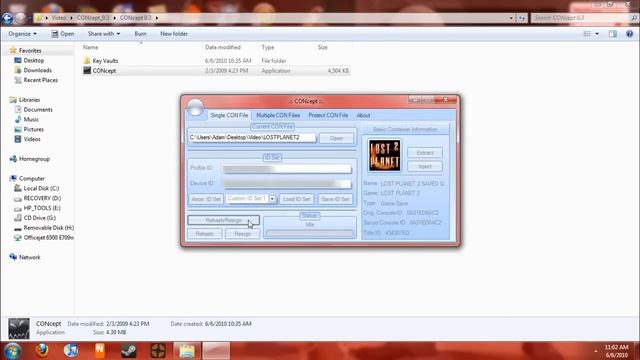
Task: Click New folder in Explorer toolbar
Action: coord(174,34)
